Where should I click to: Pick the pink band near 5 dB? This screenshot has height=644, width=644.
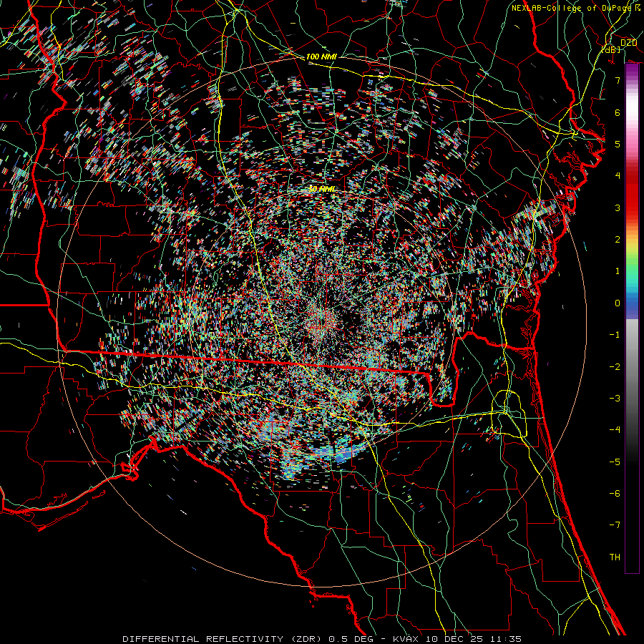[632, 142]
